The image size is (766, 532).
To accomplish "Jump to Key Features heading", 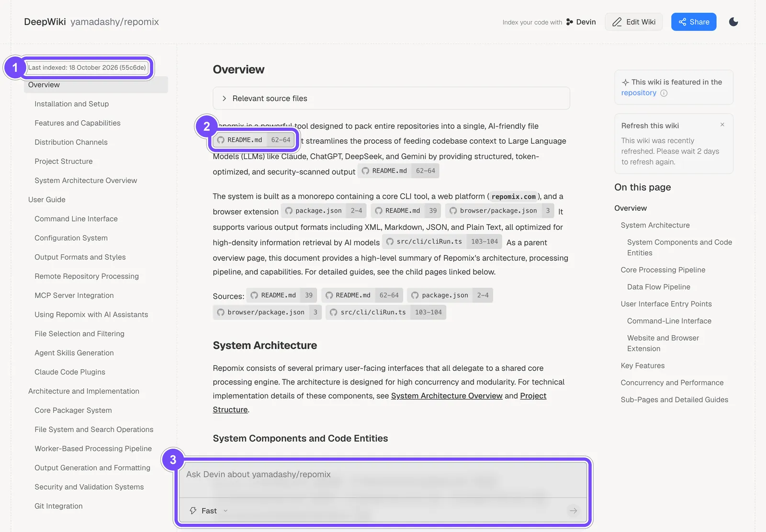I will tap(642, 365).
